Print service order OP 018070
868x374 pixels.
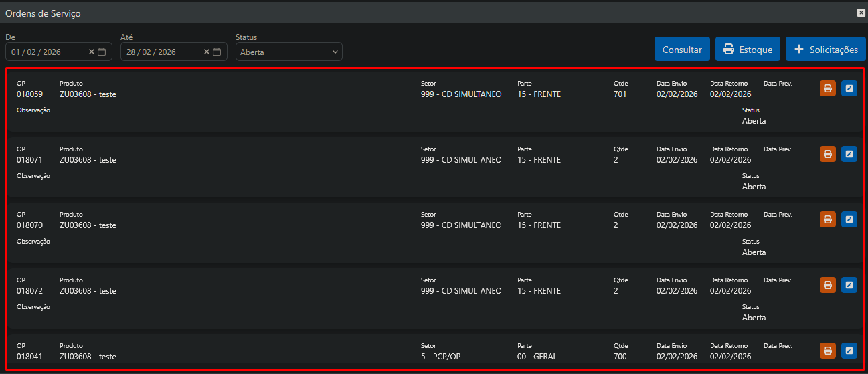click(828, 219)
